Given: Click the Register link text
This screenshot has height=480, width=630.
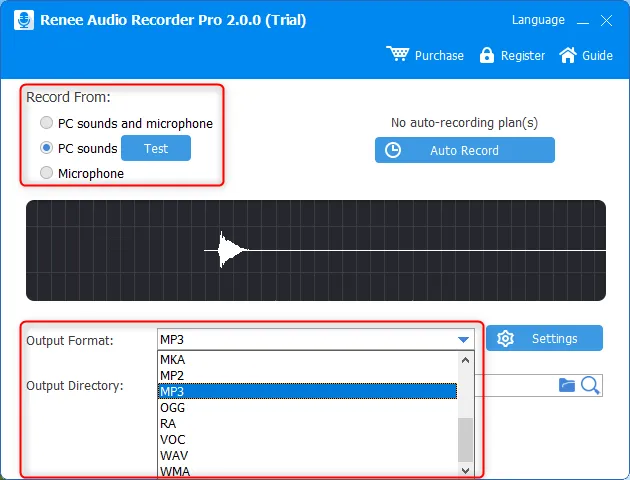Looking at the screenshot, I should click(523, 55).
